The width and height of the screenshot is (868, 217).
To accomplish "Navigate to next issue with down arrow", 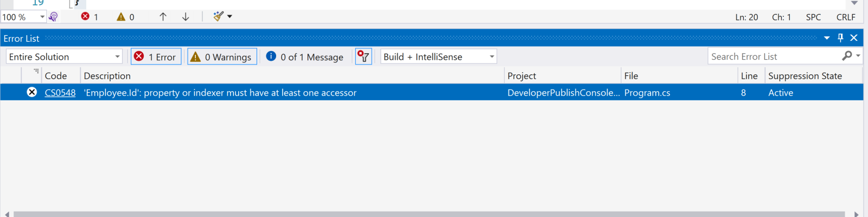I will 186,17.
